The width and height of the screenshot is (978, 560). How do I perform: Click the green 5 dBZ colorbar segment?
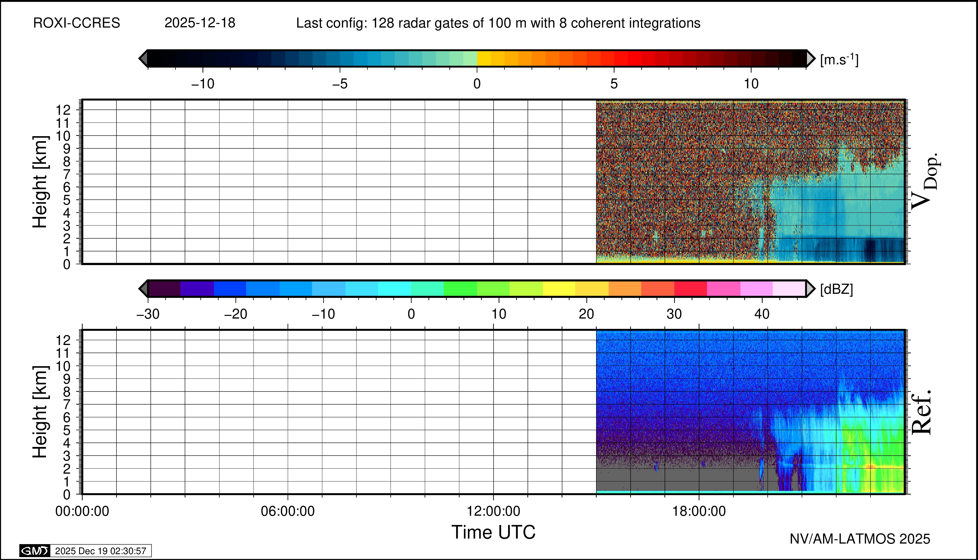[460, 288]
